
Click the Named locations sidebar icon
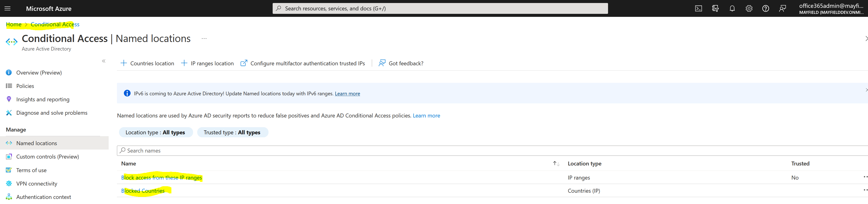9,143
